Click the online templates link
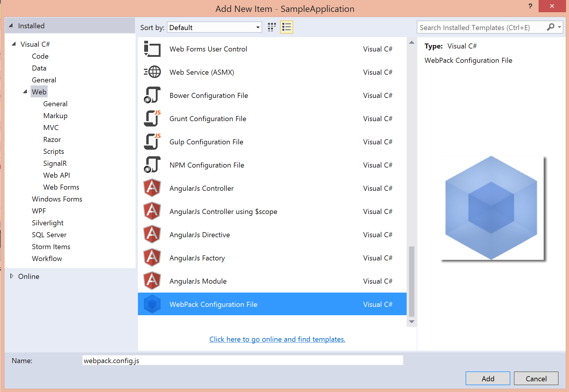This screenshot has width=569, height=392. 277,339
